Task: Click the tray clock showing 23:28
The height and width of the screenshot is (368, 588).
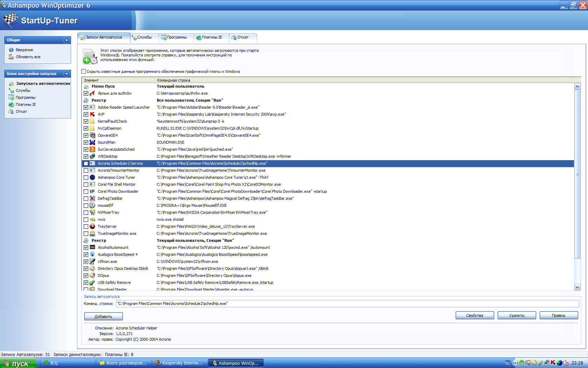Action: (x=577, y=363)
